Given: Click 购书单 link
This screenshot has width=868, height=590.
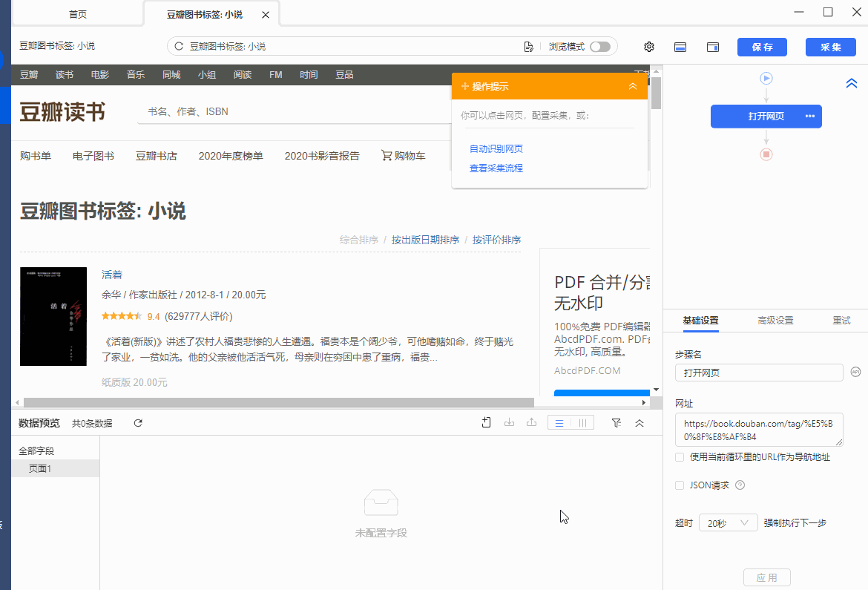Looking at the screenshot, I should (x=36, y=157).
